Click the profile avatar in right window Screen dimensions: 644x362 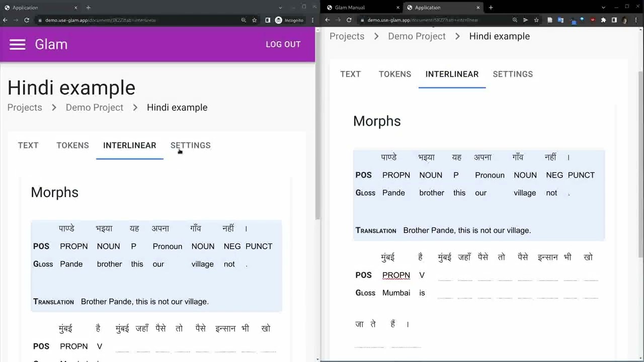point(625,20)
